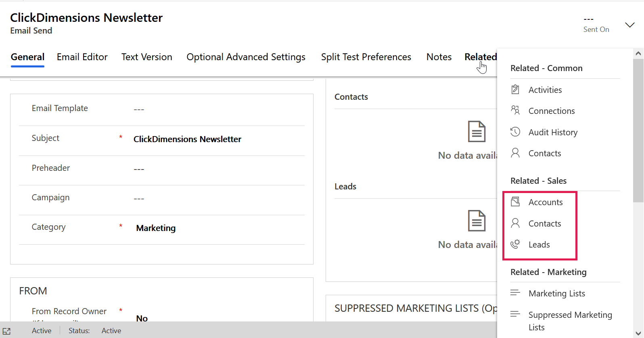Toggle the From Record Owner value No

[x=142, y=318]
